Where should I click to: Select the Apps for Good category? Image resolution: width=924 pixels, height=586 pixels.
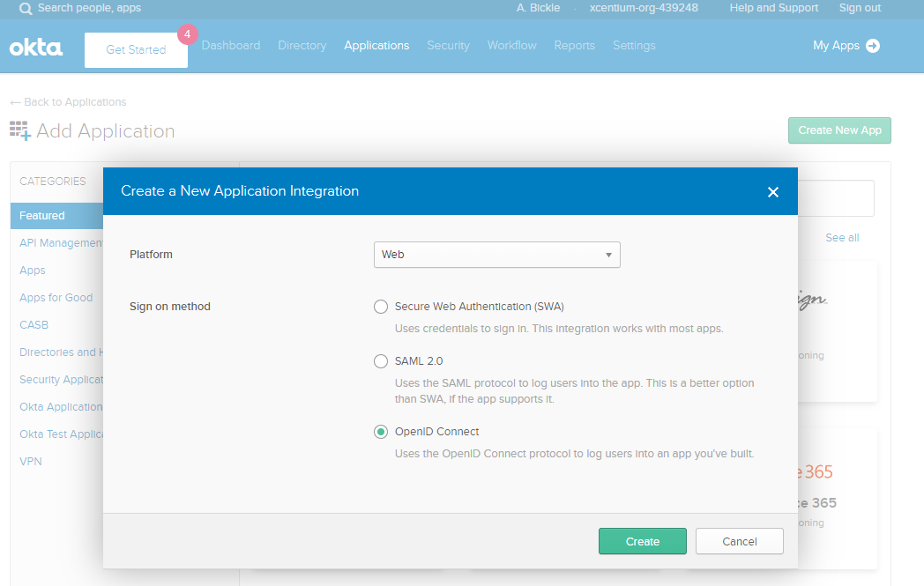coord(56,298)
